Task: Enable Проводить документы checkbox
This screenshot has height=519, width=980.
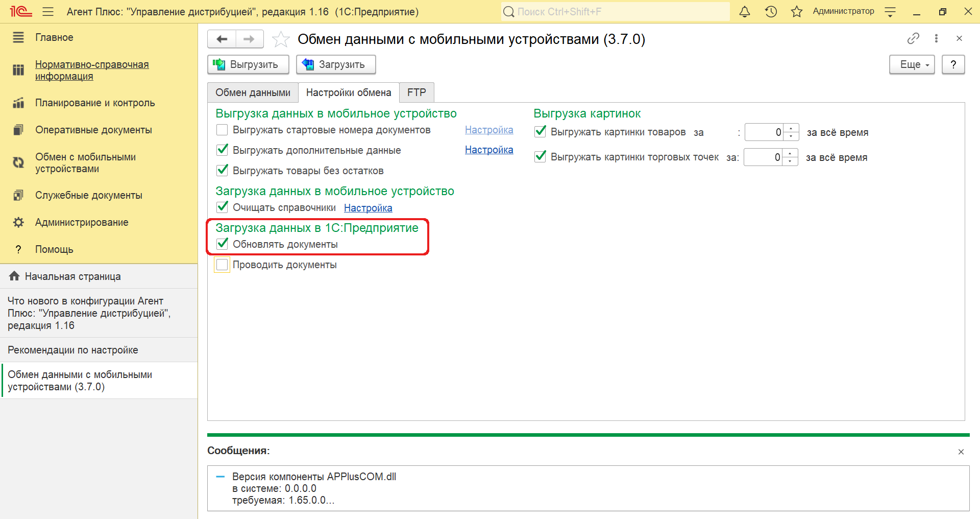Action: click(x=222, y=265)
